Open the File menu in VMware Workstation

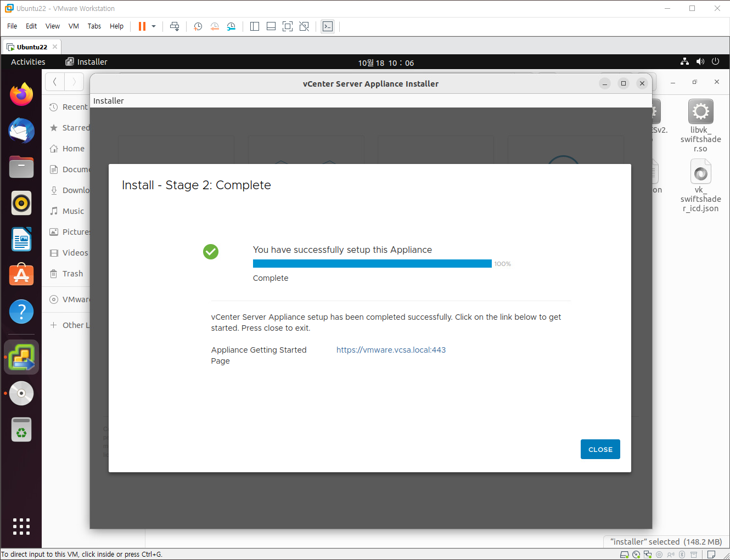click(x=12, y=26)
